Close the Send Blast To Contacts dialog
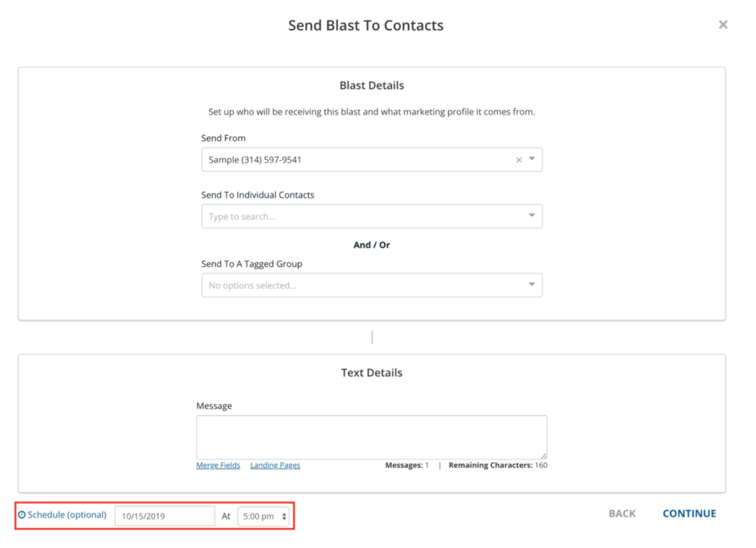Screen dimensions: 756x548 (723, 25)
